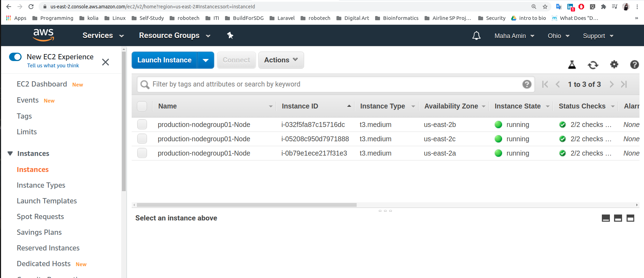The height and width of the screenshot is (278, 644).
Task: Open Availability Zone column dropdown arrow
Action: point(483,106)
